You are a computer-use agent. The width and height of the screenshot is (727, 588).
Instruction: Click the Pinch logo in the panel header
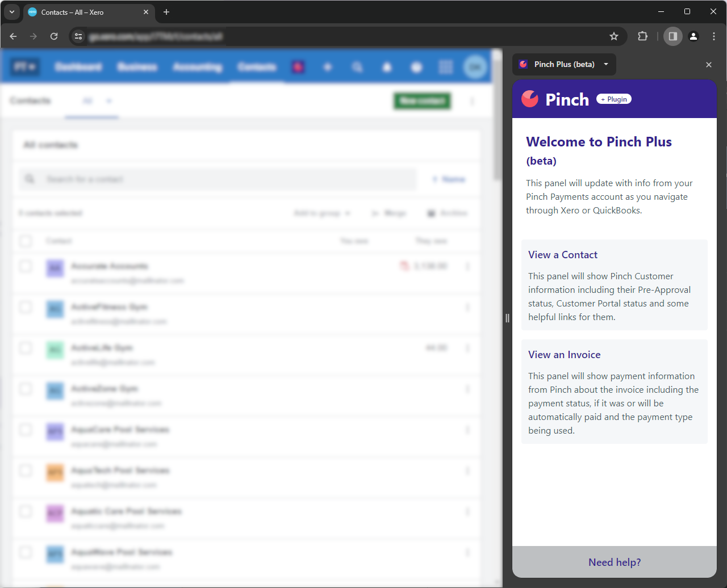(x=529, y=99)
